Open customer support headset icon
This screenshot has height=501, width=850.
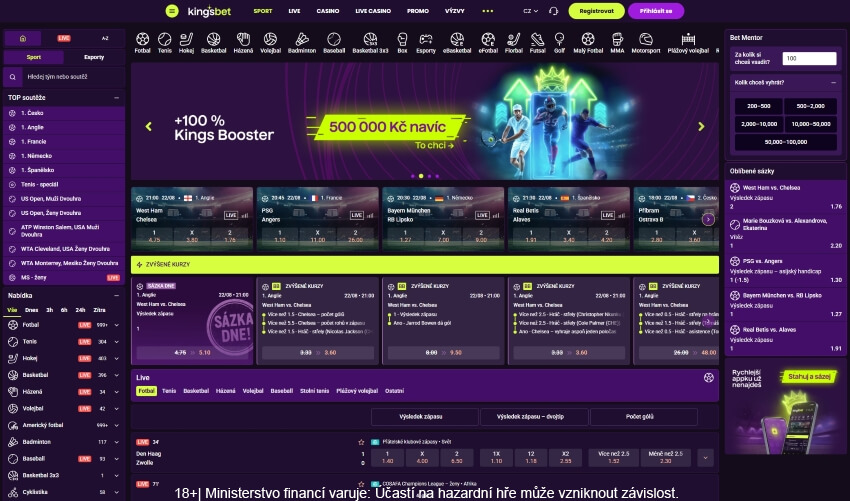click(x=553, y=11)
